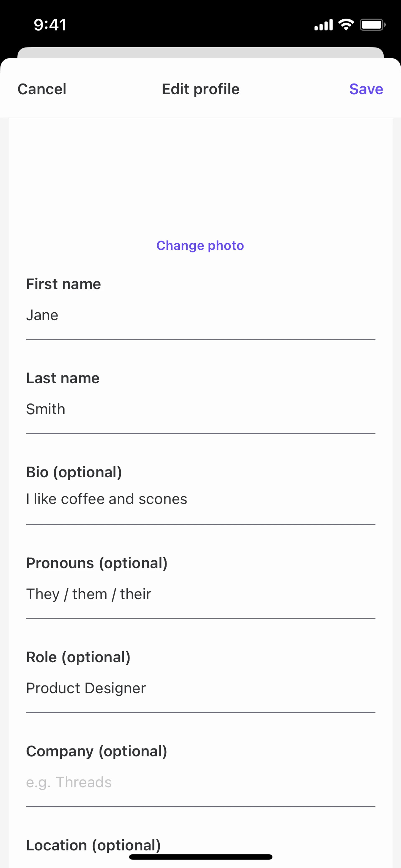Tap the Wi-Fi status icon
The height and width of the screenshot is (868, 401).
346,25
